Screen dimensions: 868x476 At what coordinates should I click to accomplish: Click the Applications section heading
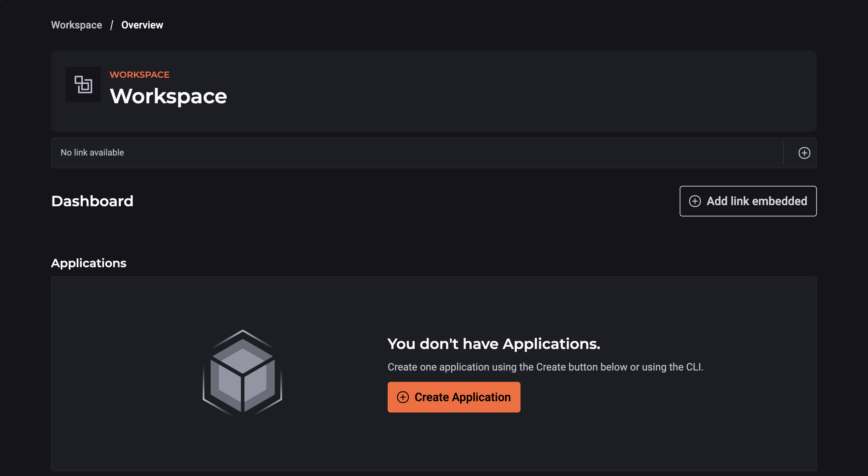88,263
